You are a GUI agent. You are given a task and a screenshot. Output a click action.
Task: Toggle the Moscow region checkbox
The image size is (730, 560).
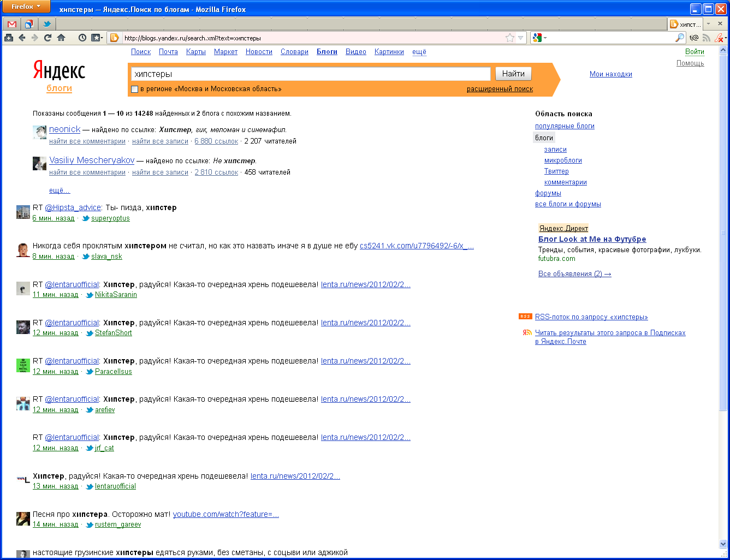pos(135,89)
